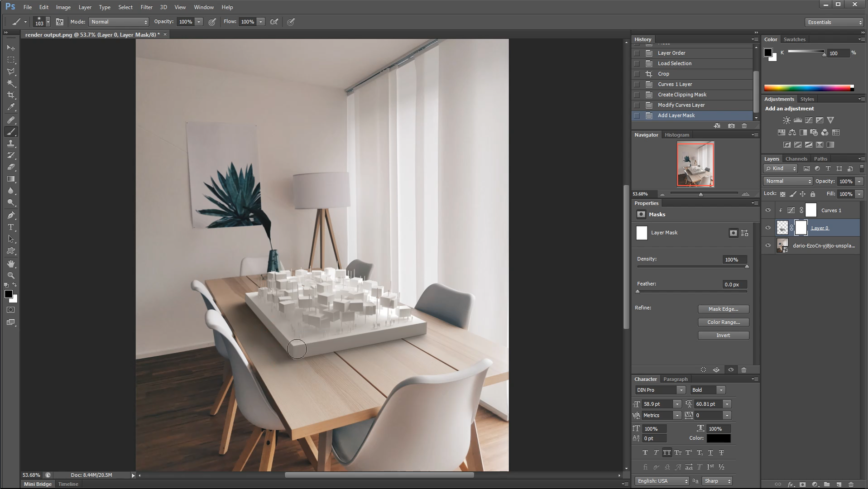Select the Magic Wand tool

click(x=11, y=83)
